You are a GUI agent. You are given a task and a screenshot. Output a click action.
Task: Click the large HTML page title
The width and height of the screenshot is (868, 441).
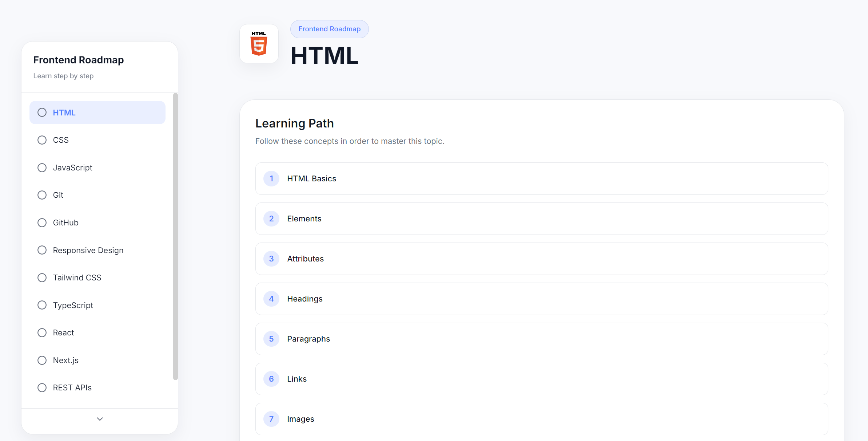pos(324,56)
